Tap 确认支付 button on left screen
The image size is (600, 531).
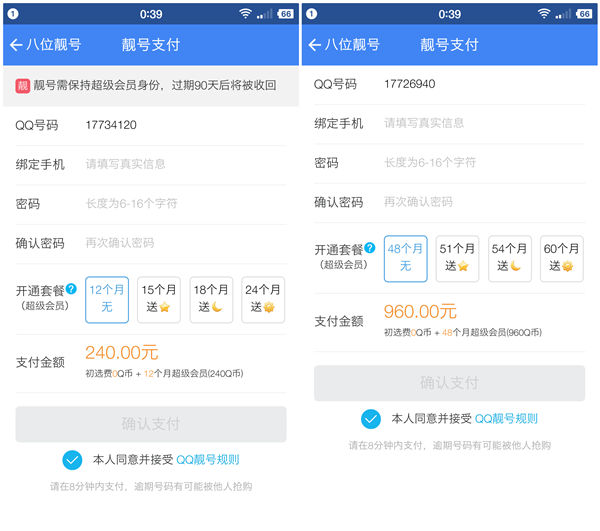coord(151,424)
